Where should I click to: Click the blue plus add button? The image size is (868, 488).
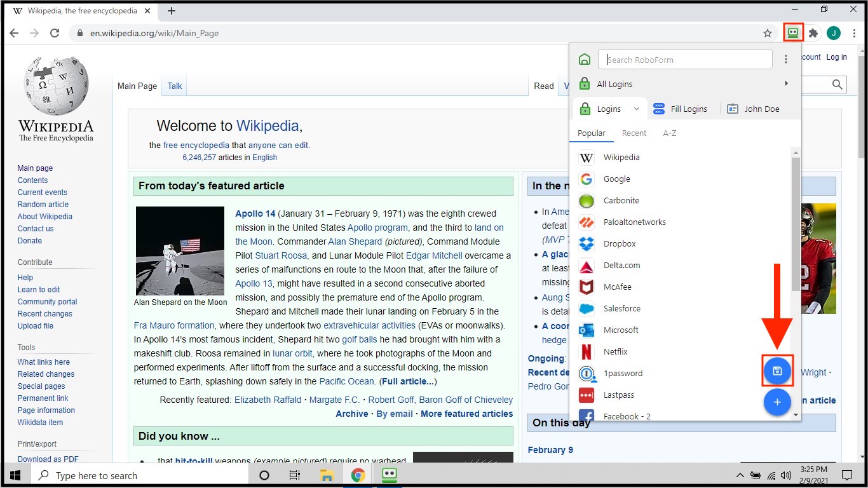coord(777,402)
